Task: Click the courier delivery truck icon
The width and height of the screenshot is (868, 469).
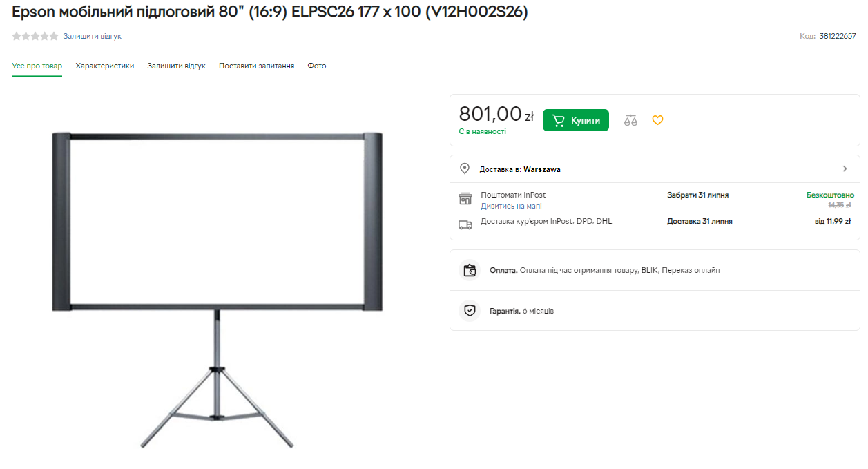Action: [465, 224]
